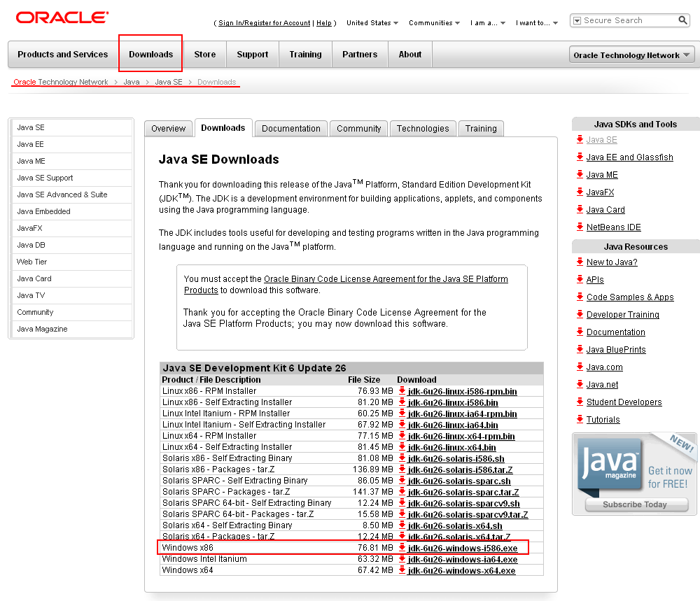Select Java EE in left sidebar
The height and width of the screenshot is (601, 700).
click(72, 144)
